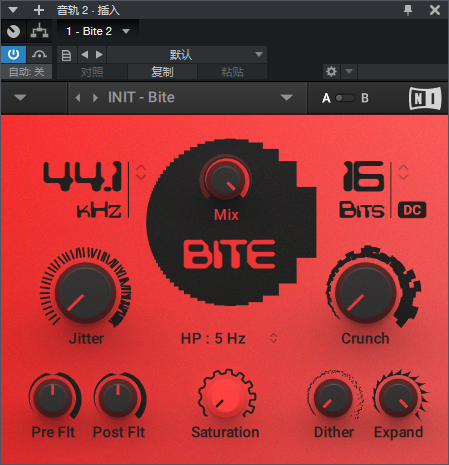Click the 粘贴 paste button
The height and width of the screenshot is (465, 449).
[232, 72]
